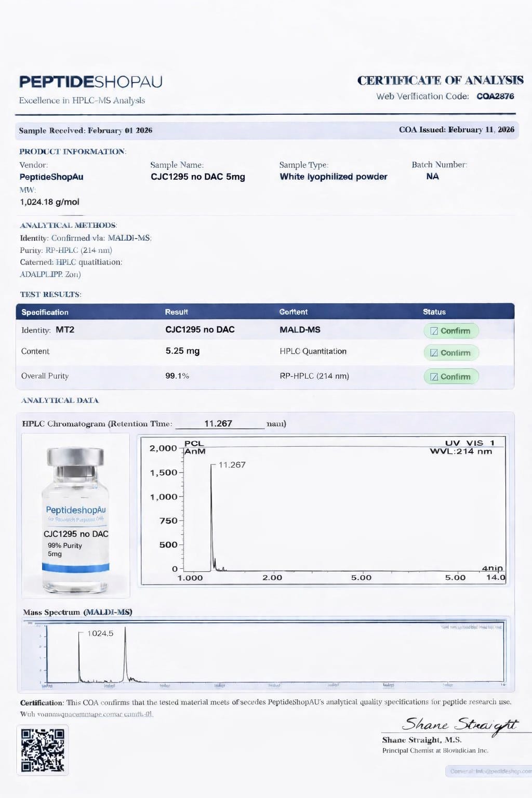Screen dimensions: 532x798
Task: Click the Result column header
Action: 177,312
